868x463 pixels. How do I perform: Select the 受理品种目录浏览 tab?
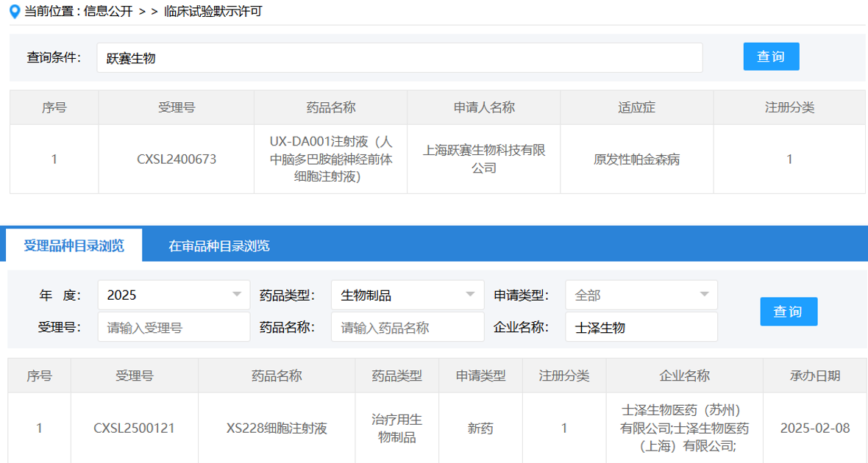coord(74,245)
